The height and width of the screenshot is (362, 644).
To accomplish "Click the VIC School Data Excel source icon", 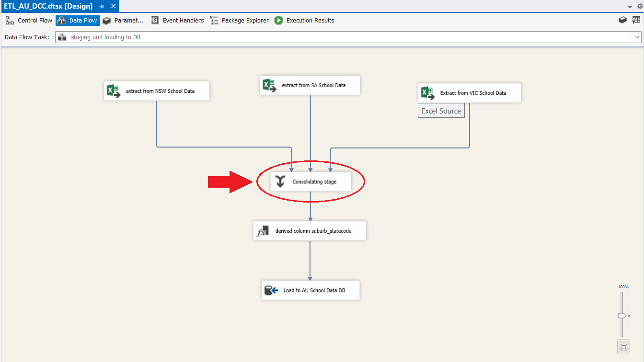I will (427, 93).
